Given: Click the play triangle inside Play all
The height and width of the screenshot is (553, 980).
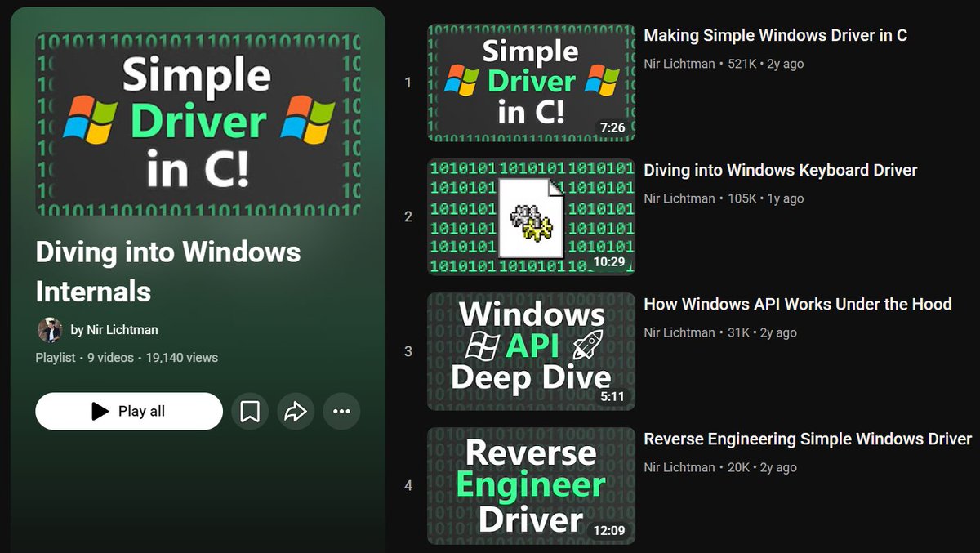Looking at the screenshot, I should tap(100, 411).
